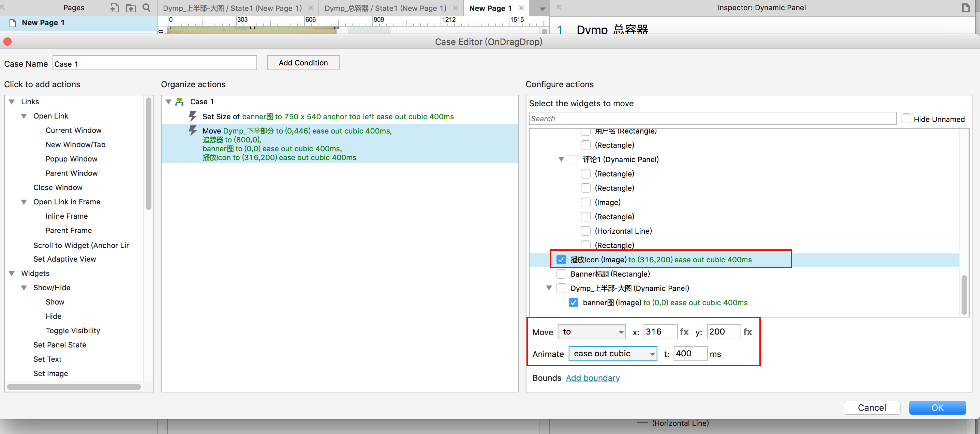980x434 pixels.
Task: Enable the Hide Unnamed checkbox
Action: [906, 119]
